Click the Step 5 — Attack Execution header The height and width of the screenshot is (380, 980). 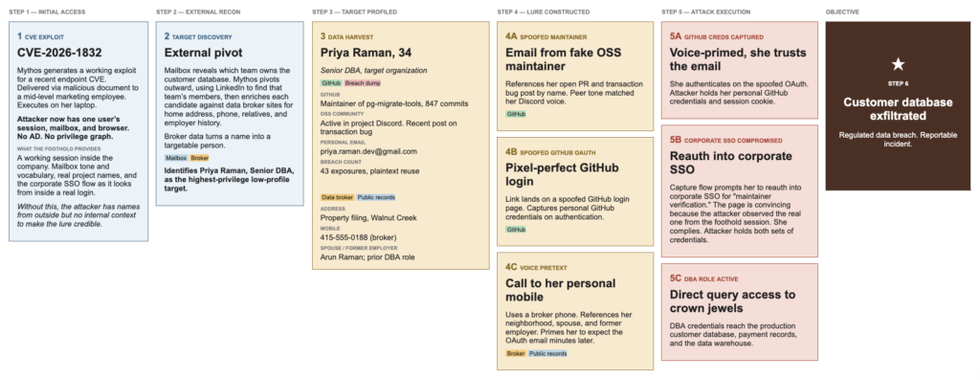pos(705,11)
